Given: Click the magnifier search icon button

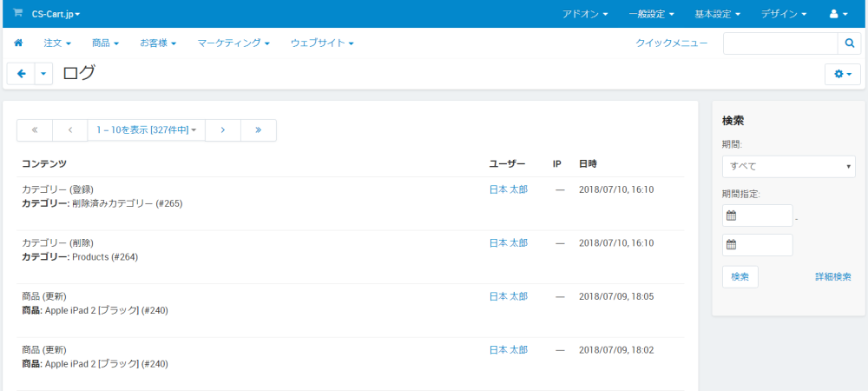Looking at the screenshot, I should [x=849, y=43].
